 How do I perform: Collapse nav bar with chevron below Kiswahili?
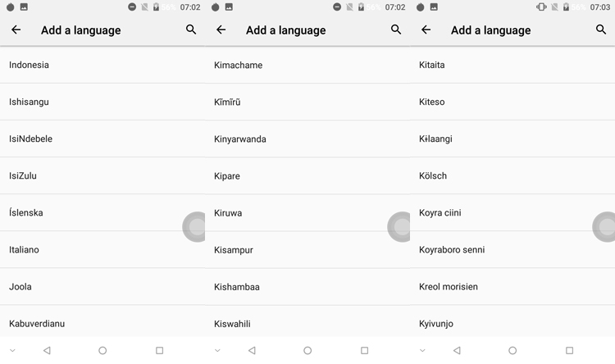[x=217, y=350]
